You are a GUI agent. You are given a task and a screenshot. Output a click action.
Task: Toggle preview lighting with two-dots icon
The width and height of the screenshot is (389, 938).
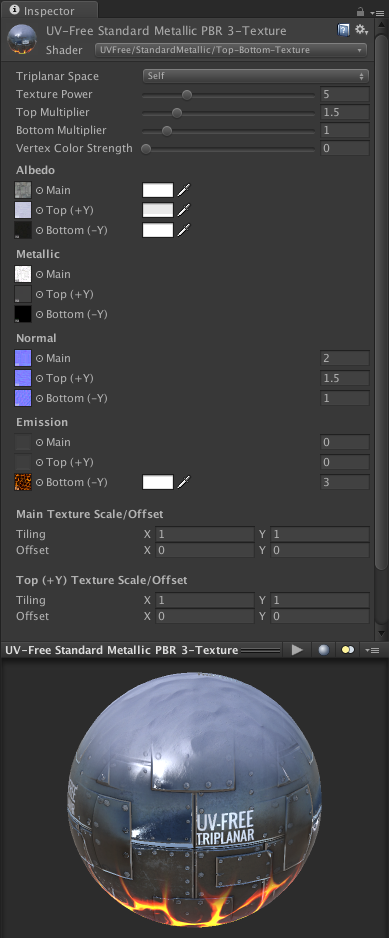point(348,650)
